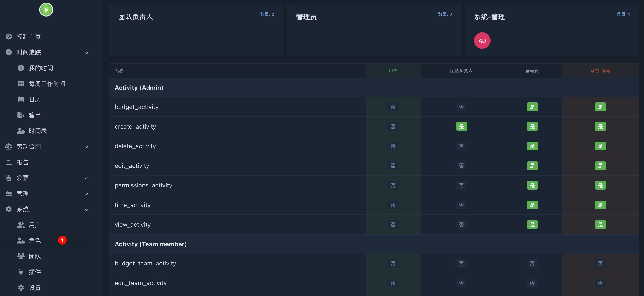This screenshot has height=296, width=644.
Task: Click the export icon next to 输出
Action: [21, 115]
